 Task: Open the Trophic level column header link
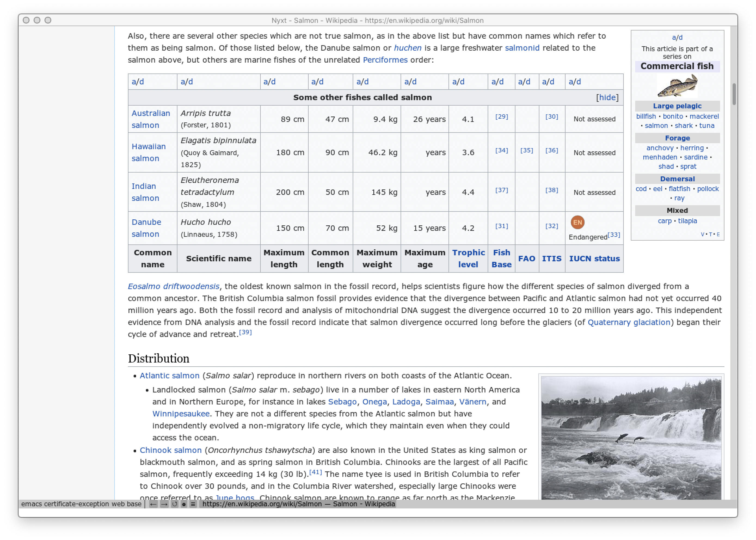point(468,258)
